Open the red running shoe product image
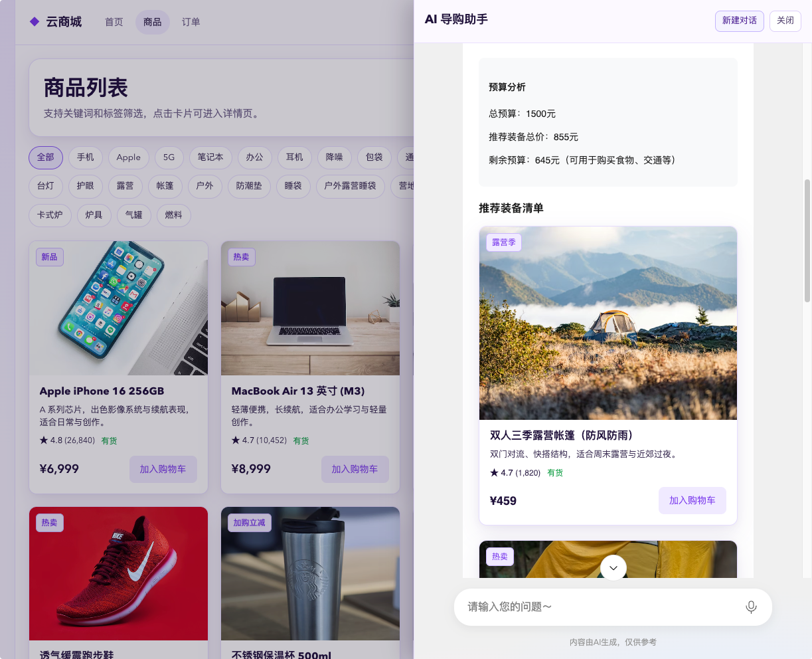Viewport: 812px width, 659px height. tap(118, 574)
